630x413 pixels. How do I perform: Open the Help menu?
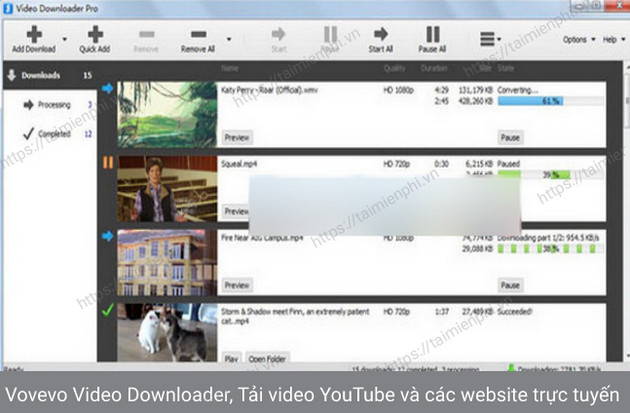coord(614,39)
